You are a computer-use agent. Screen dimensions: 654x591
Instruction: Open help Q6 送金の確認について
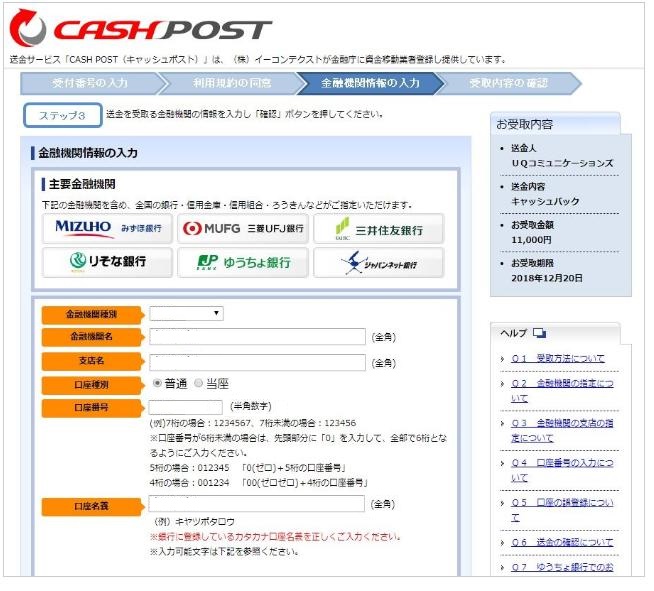pyautogui.click(x=562, y=543)
